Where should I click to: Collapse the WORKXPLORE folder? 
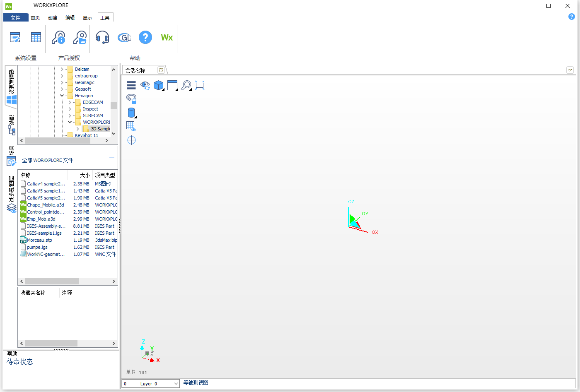point(70,122)
